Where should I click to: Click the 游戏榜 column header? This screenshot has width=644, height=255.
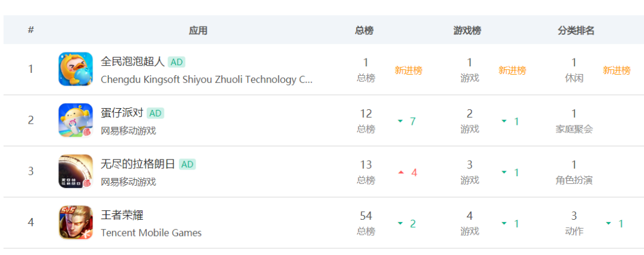coord(467,30)
